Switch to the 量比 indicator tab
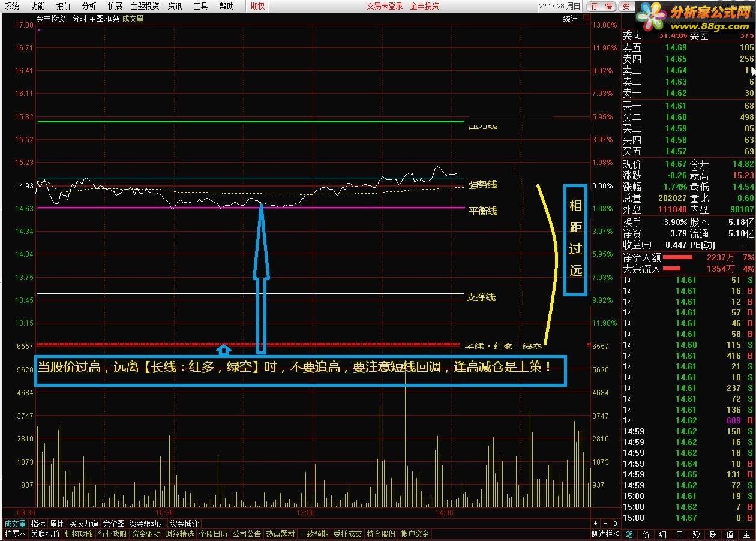 click(x=57, y=524)
